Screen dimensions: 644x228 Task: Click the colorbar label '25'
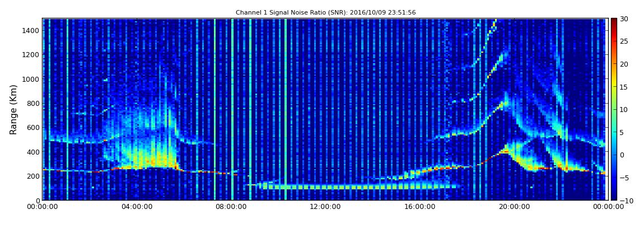[x=624, y=41]
